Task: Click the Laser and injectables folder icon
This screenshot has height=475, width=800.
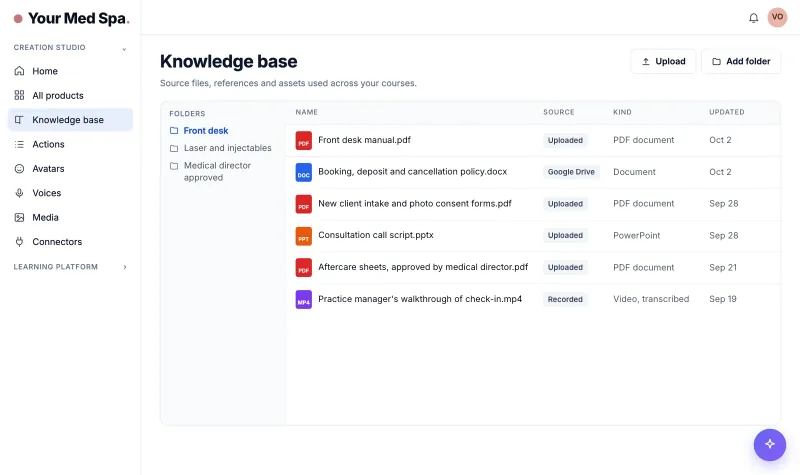Action: click(174, 148)
